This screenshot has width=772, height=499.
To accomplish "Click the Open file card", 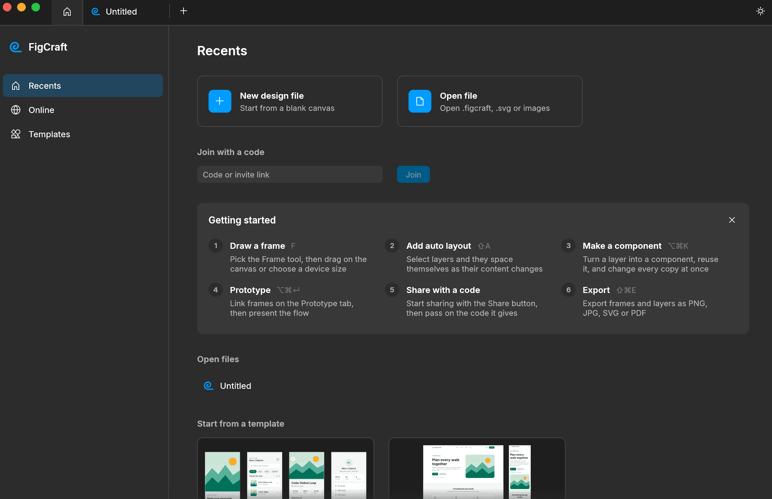I will pyautogui.click(x=490, y=101).
